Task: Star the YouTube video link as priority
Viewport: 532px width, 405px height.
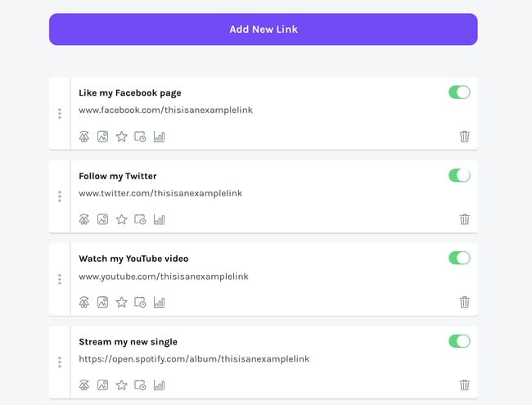Action: [121, 302]
